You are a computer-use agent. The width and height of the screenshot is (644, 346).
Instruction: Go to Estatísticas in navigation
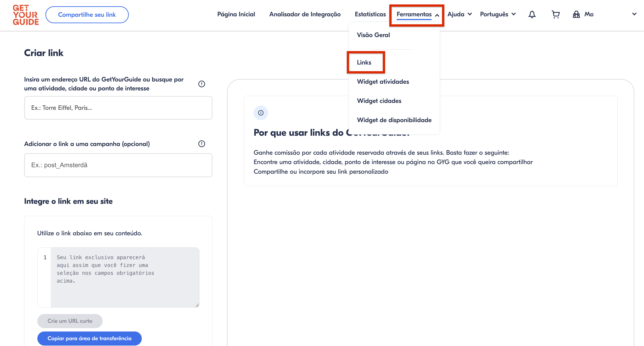tap(370, 15)
